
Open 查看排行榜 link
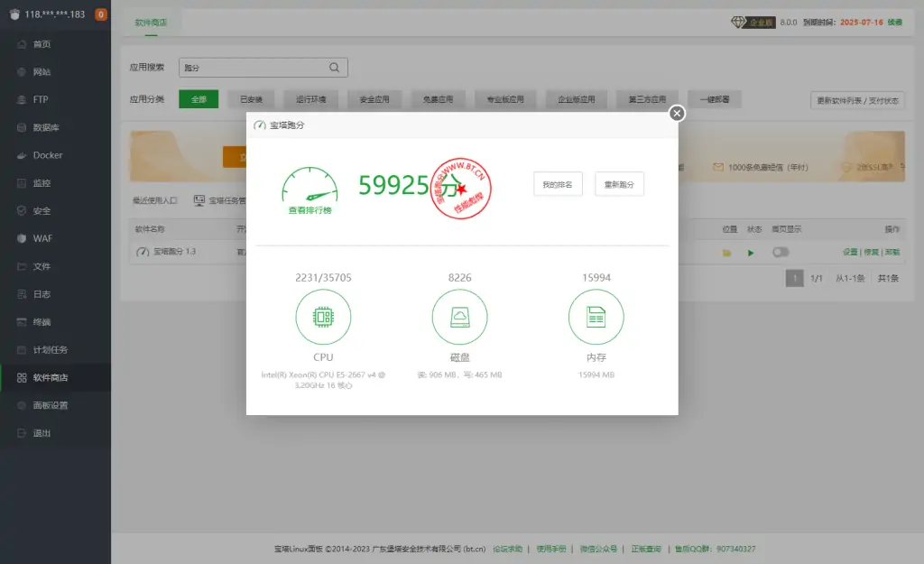pos(310,210)
